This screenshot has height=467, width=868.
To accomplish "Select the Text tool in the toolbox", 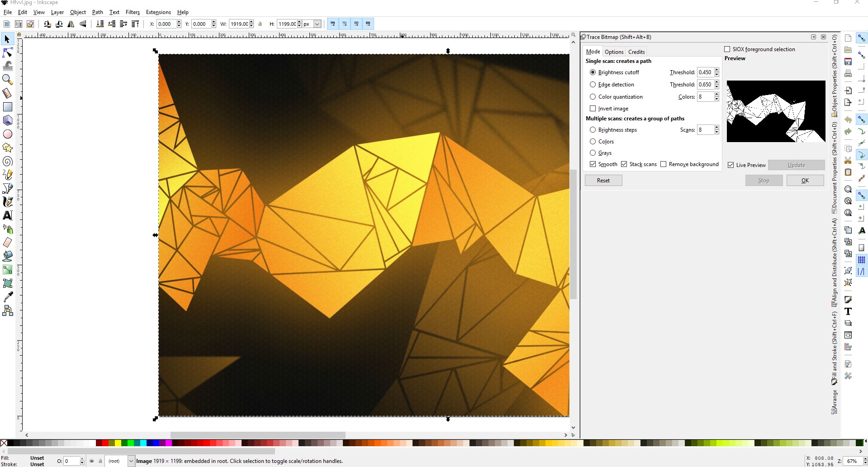I will pyautogui.click(x=7, y=215).
